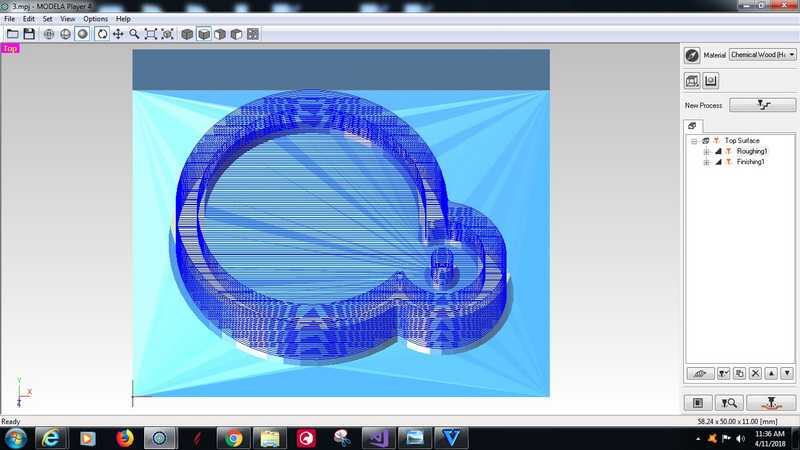Open File Explorer from the taskbar
The width and height of the screenshot is (800, 450).
pyautogui.click(x=270, y=438)
